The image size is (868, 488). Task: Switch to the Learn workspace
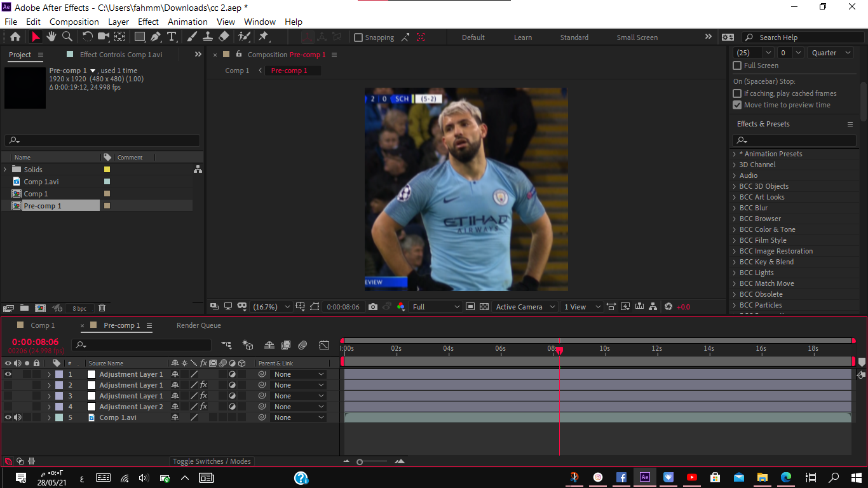pos(523,37)
